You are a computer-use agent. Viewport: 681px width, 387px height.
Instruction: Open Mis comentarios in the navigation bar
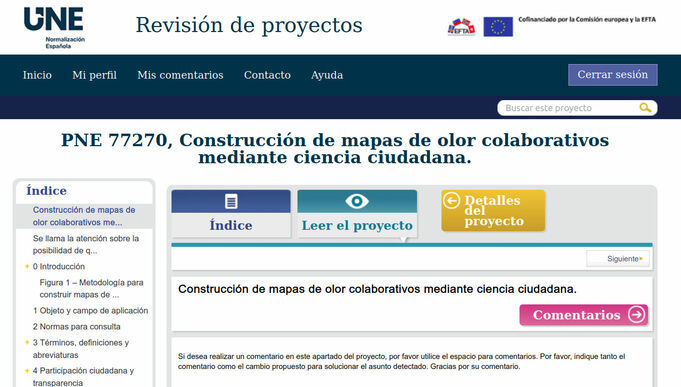(180, 75)
